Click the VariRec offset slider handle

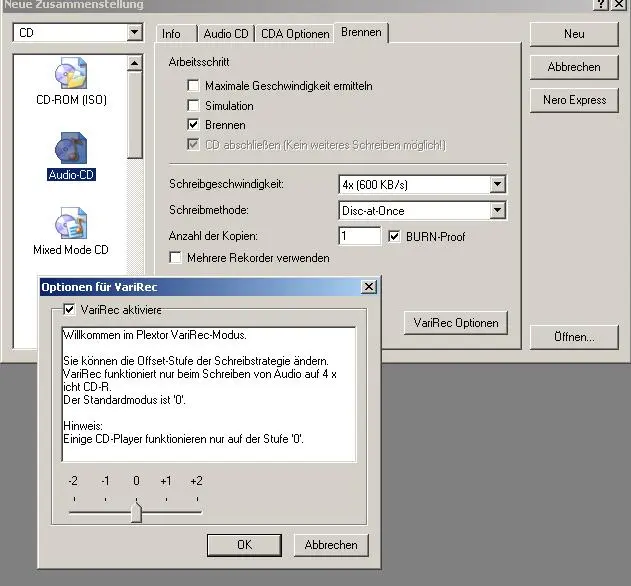[x=136, y=513]
